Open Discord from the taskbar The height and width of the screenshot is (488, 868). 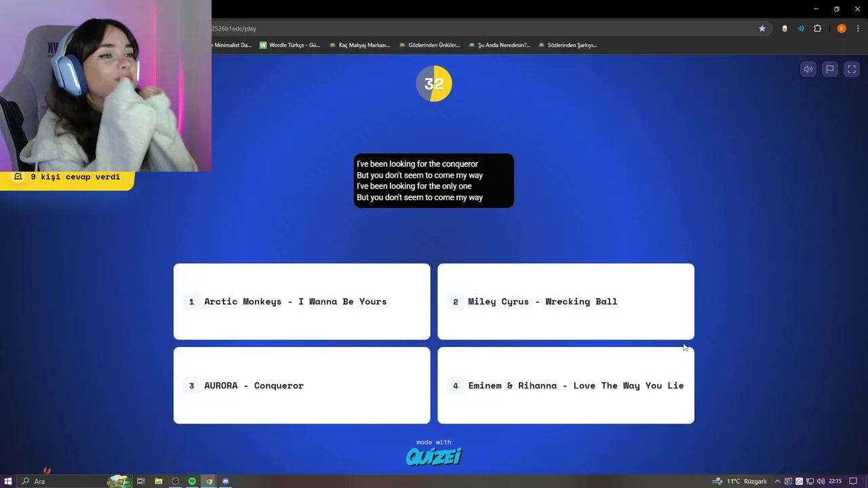pos(226,481)
